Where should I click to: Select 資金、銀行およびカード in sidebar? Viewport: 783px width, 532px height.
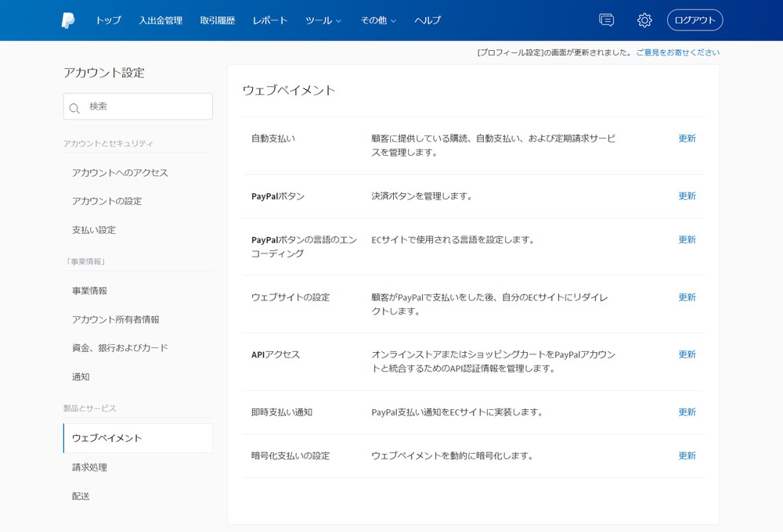(x=120, y=348)
